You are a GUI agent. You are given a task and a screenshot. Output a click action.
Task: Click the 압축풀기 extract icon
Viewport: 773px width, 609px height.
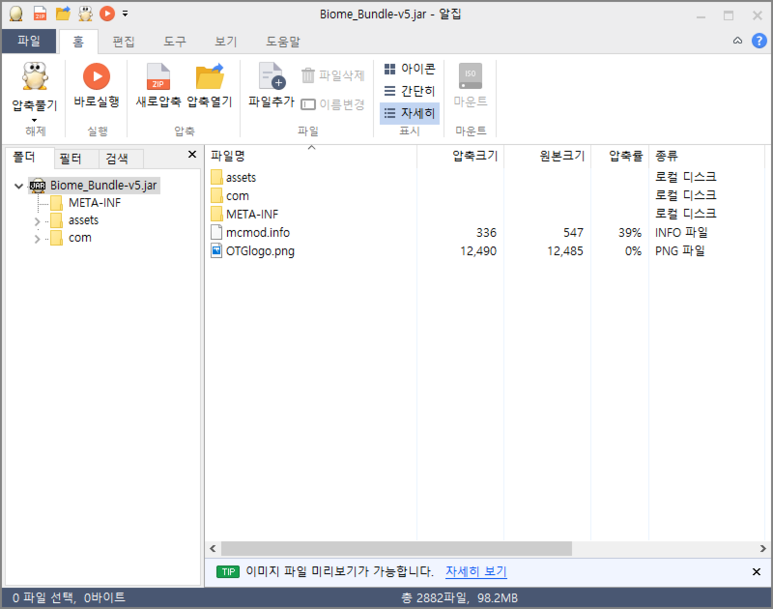(x=35, y=76)
